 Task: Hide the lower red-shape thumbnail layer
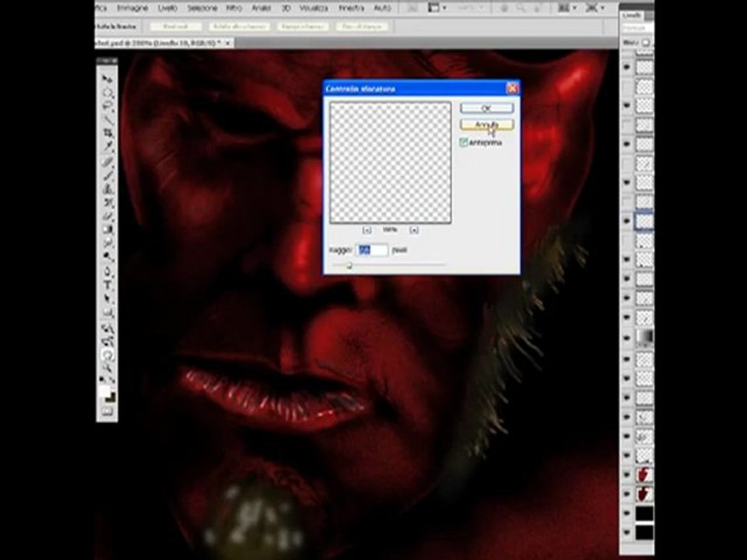(627, 494)
